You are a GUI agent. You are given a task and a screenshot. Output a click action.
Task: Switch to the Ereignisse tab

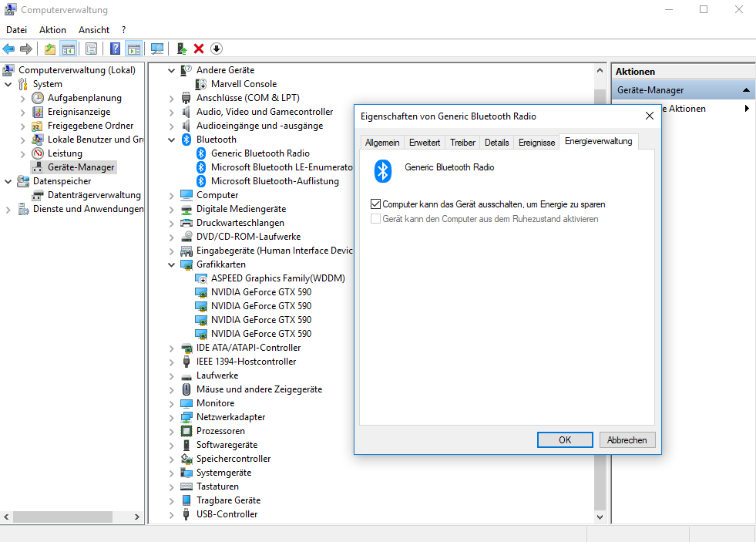(536, 143)
